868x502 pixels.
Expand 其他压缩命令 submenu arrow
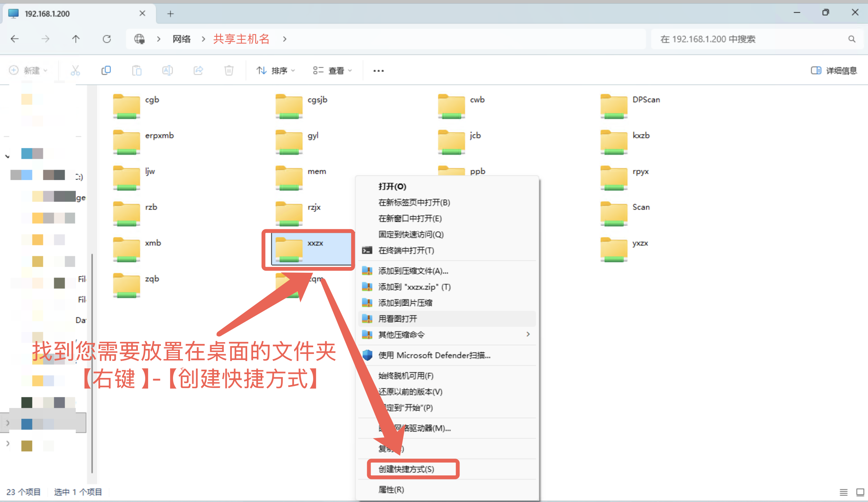coord(528,334)
